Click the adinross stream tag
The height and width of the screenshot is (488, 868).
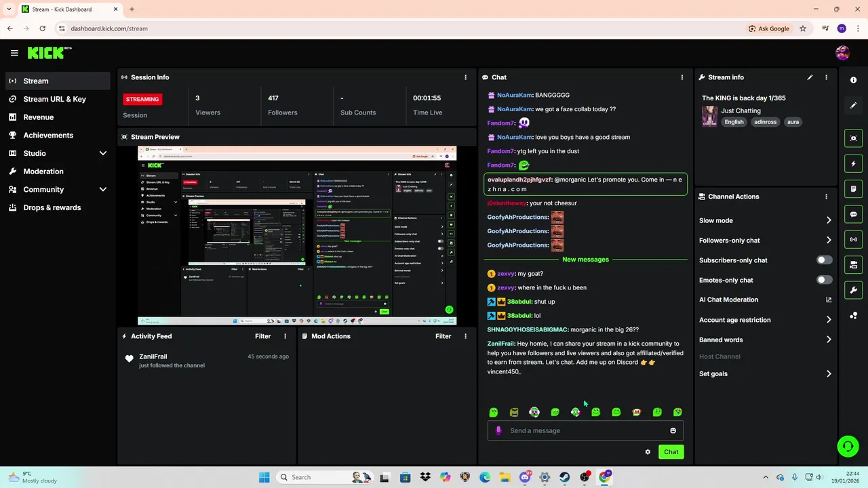[x=765, y=122]
